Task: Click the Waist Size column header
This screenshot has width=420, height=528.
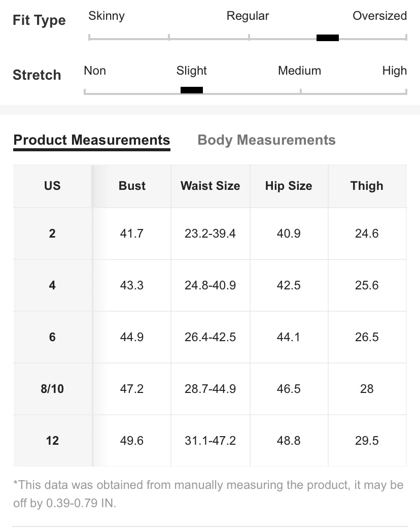Action: click(210, 186)
